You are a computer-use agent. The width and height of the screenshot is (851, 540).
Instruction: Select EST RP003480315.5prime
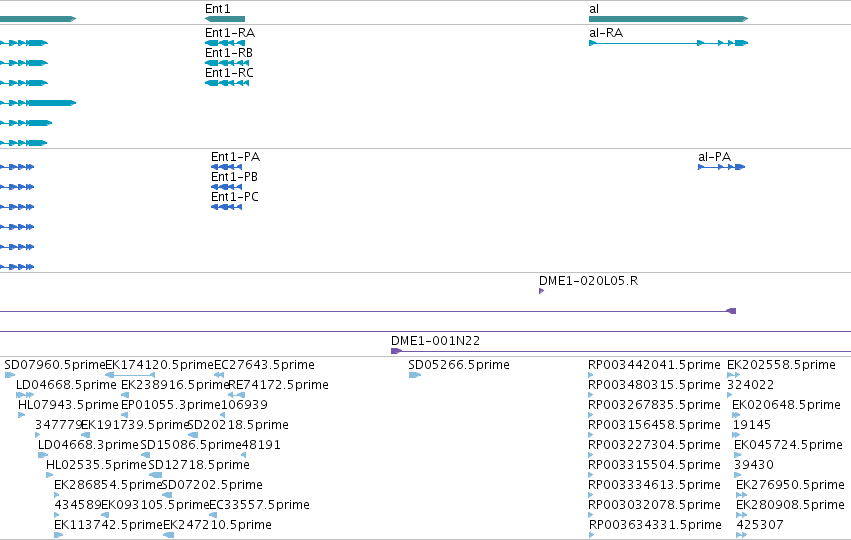point(655,385)
